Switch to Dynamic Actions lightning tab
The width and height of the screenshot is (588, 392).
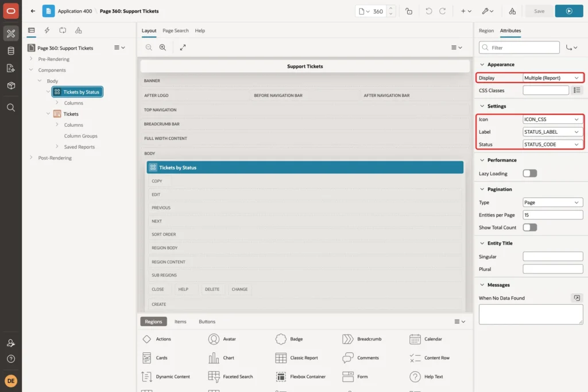[47, 30]
